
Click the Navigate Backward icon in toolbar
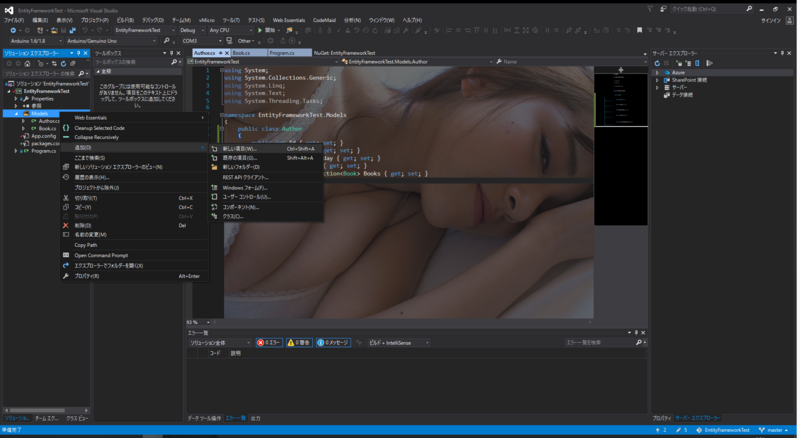coord(13,30)
